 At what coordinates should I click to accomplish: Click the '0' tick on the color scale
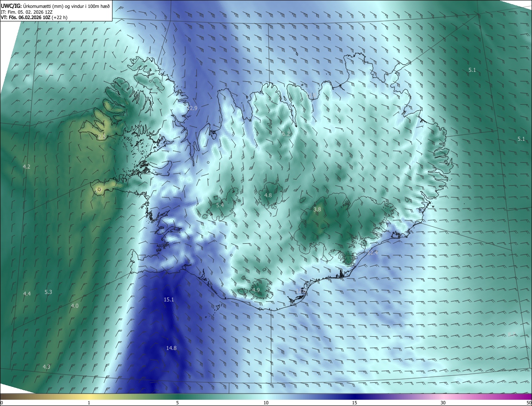2,403
